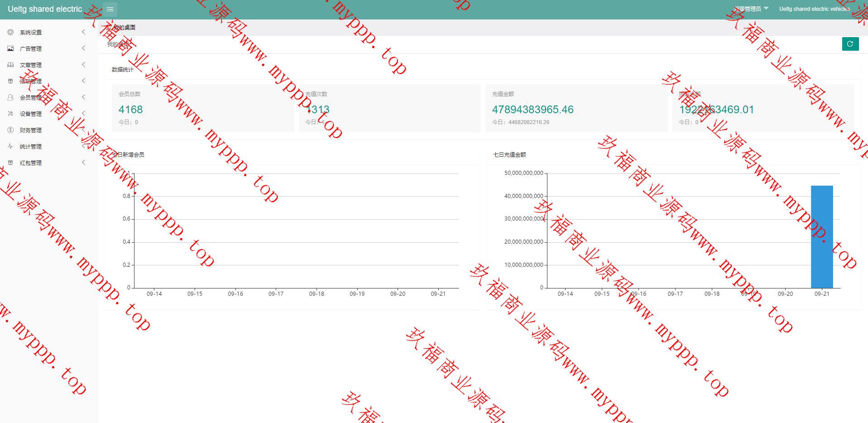The width and height of the screenshot is (868, 423).
Task: Click the 20,000,000,000 axis label
Action: [x=524, y=242]
